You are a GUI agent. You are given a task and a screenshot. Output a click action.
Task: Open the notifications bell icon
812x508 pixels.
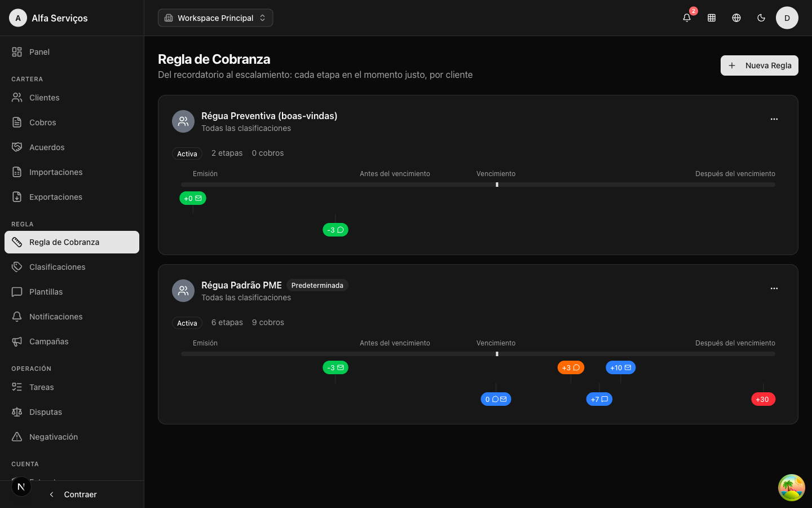tap(687, 18)
